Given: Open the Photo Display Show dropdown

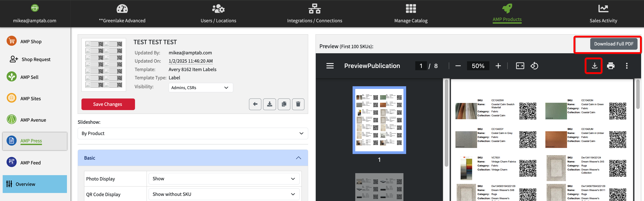Looking at the screenshot, I should [x=224, y=178].
